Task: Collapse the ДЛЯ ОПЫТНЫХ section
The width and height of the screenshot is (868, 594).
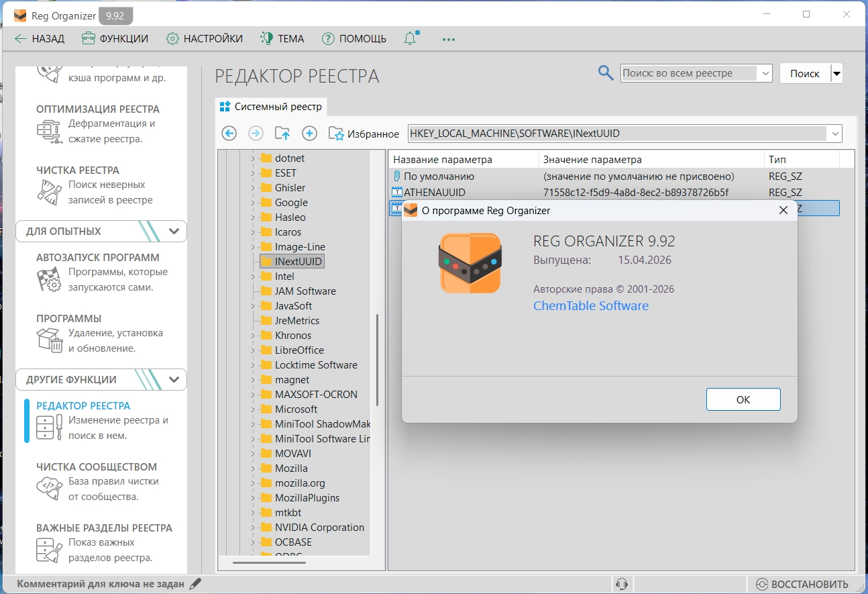Action: coord(174,231)
